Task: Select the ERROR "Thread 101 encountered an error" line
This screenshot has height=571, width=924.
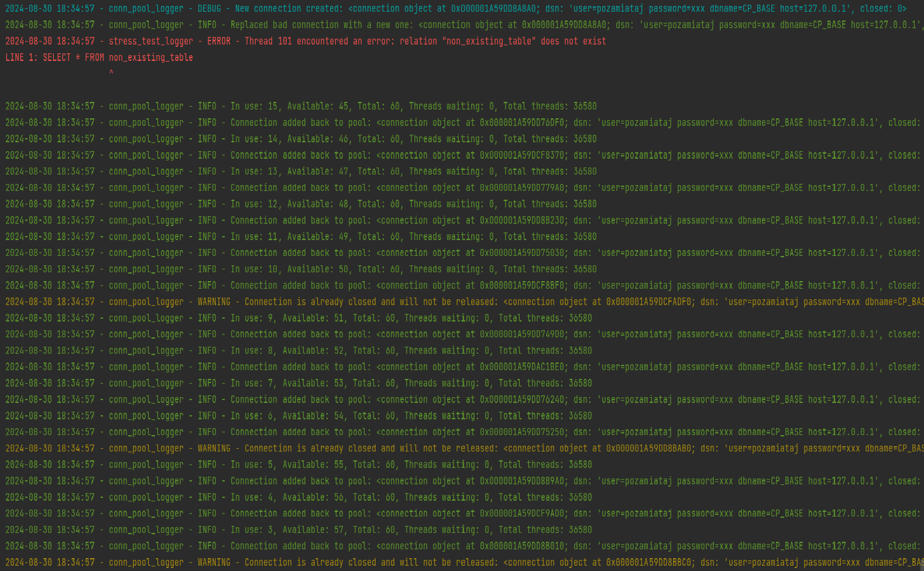Action: pos(305,42)
